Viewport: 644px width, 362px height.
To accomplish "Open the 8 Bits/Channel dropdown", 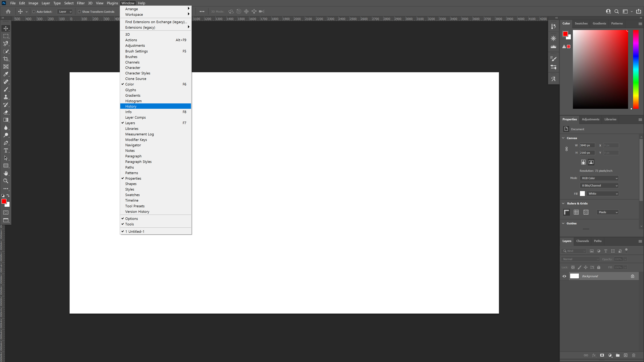I will tap(599, 185).
